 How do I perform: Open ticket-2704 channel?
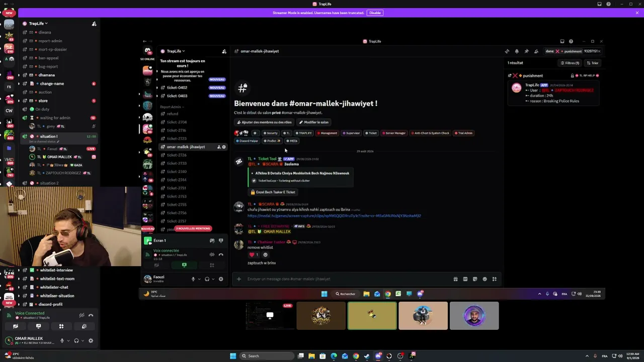coord(177,122)
